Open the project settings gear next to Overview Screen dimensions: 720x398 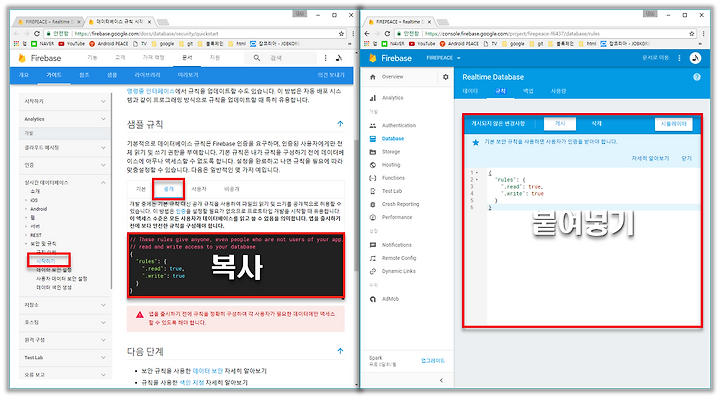[445, 77]
